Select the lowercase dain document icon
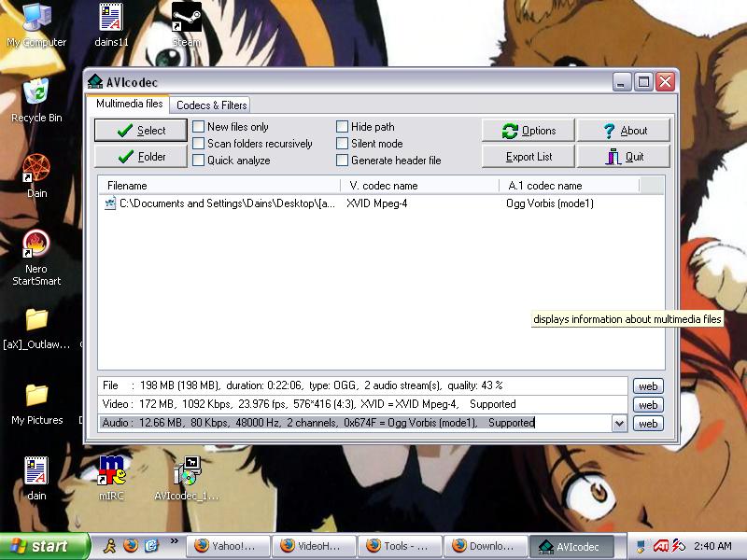This screenshot has height=560, width=747. click(36, 478)
